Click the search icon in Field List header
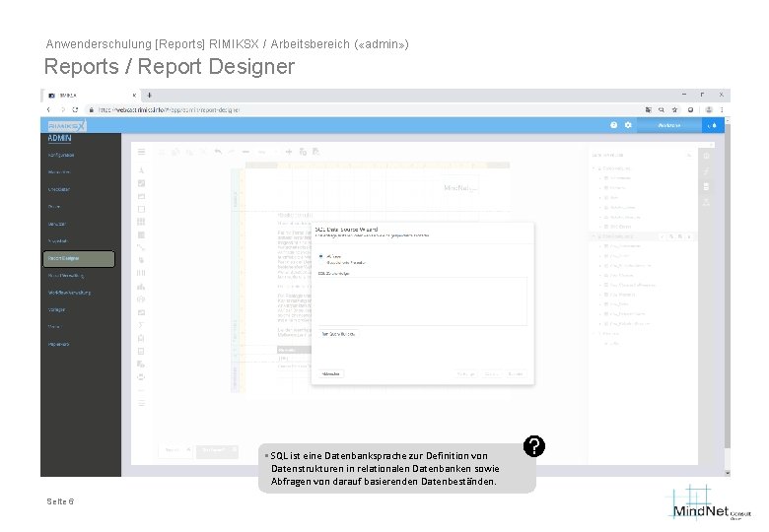The image size is (769, 532). pos(689,156)
